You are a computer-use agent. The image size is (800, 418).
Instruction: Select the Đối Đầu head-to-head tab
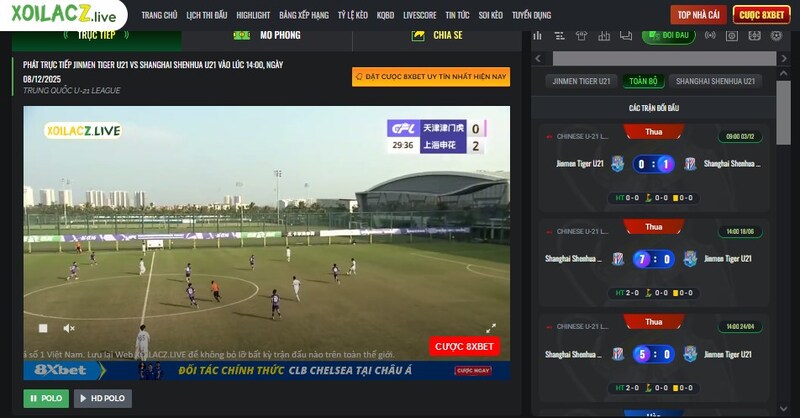(668, 36)
